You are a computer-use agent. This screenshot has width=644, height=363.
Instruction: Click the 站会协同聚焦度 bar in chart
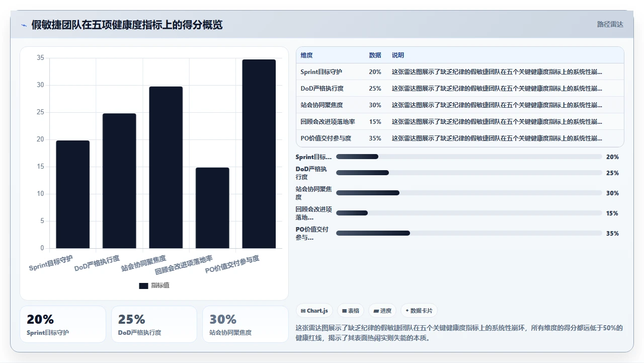pos(166,167)
